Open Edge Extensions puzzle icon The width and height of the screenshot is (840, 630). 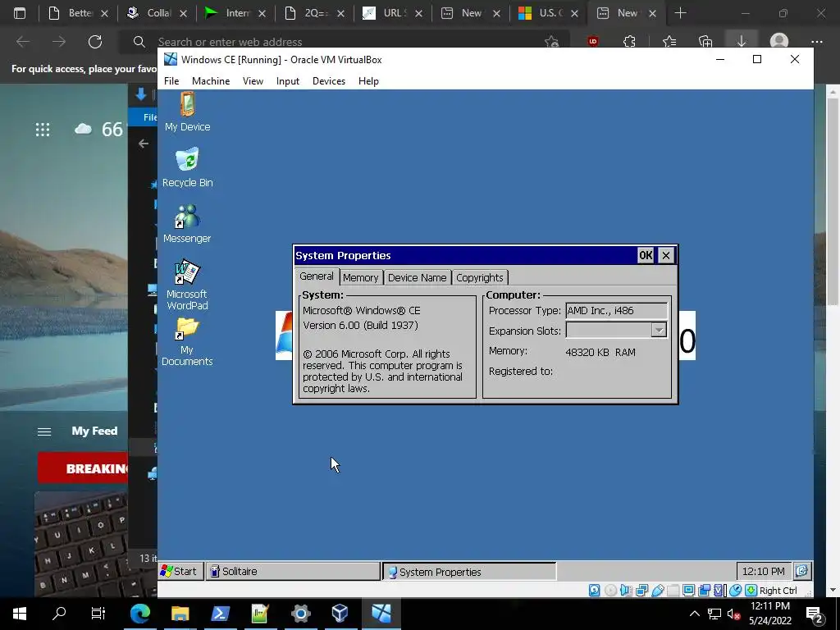[x=629, y=42]
